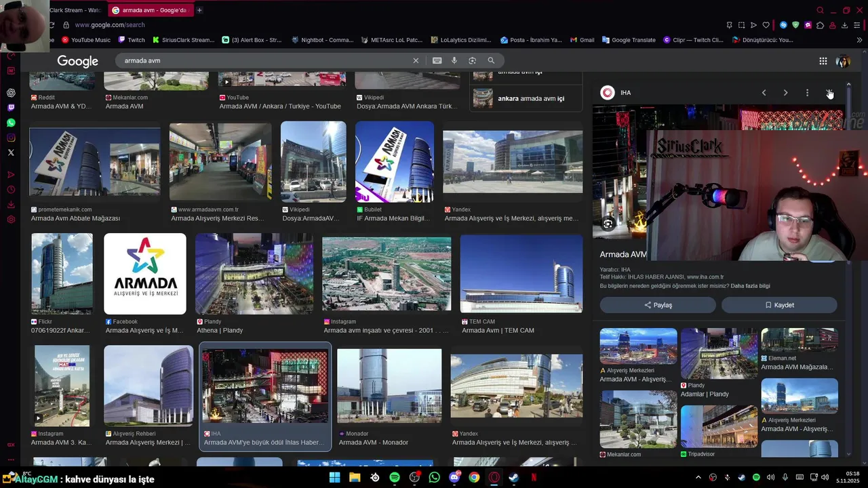Screen dimensions: 868x488
Task: Open the Twitch bookmark
Action: tap(131, 40)
